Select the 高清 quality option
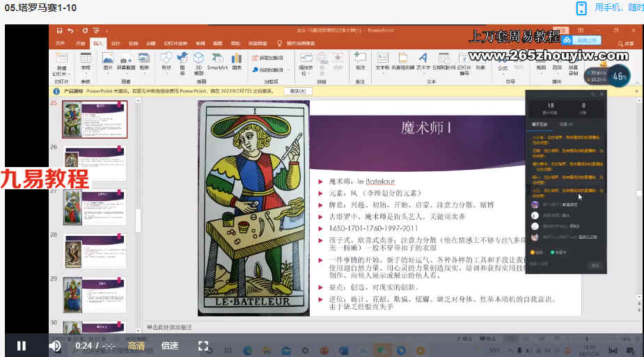 coord(136,346)
